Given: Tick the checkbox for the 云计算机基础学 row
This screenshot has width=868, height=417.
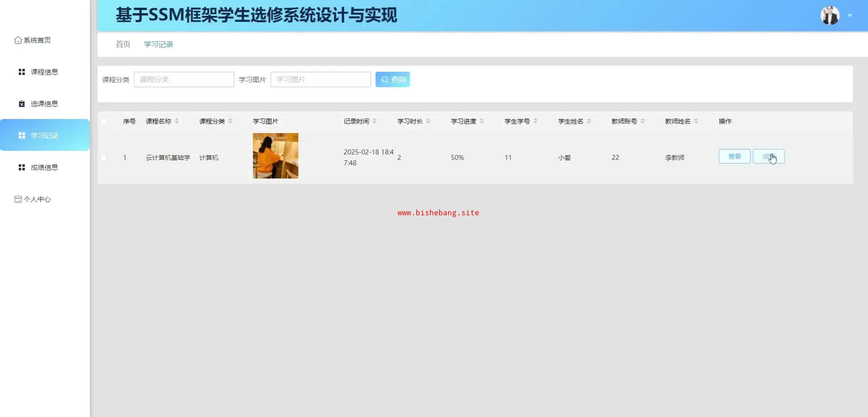Looking at the screenshot, I should [x=104, y=158].
